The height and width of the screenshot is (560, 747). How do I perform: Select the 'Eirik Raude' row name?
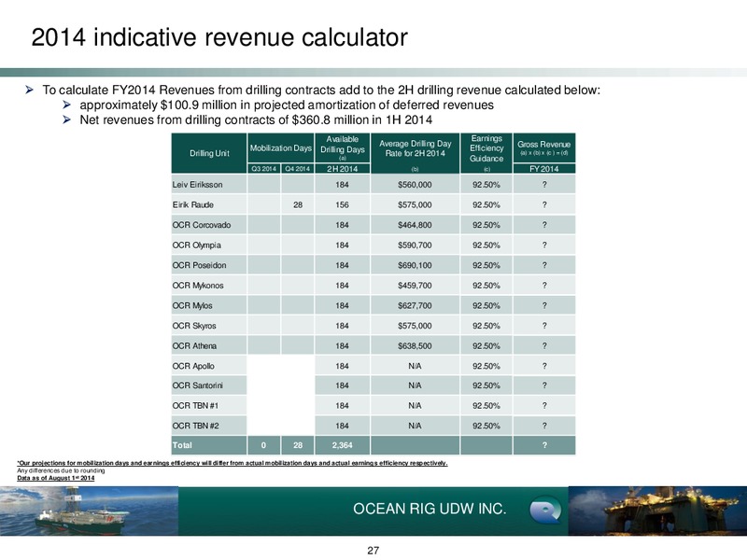pyautogui.click(x=193, y=204)
